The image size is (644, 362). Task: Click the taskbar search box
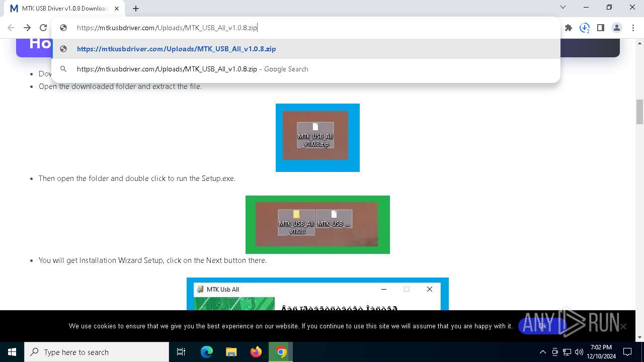click(x=97, y=352)
